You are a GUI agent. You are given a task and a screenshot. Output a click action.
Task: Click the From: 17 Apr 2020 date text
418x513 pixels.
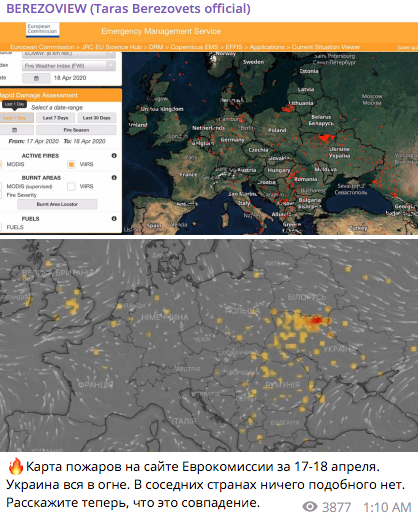click(34, 141)
